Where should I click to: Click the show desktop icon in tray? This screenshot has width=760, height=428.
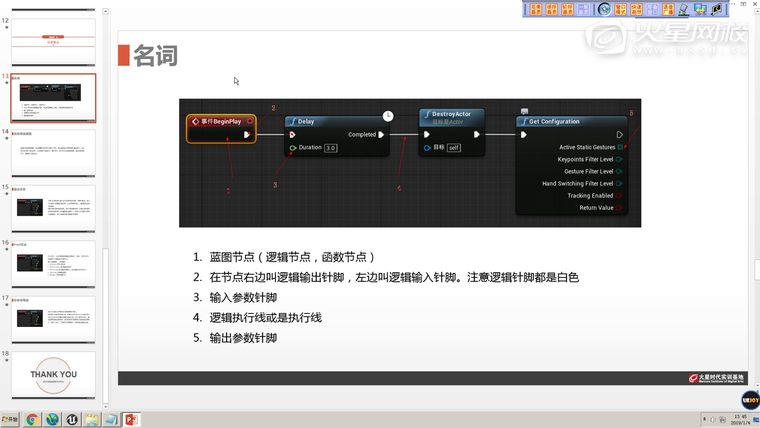click(756, 420)
